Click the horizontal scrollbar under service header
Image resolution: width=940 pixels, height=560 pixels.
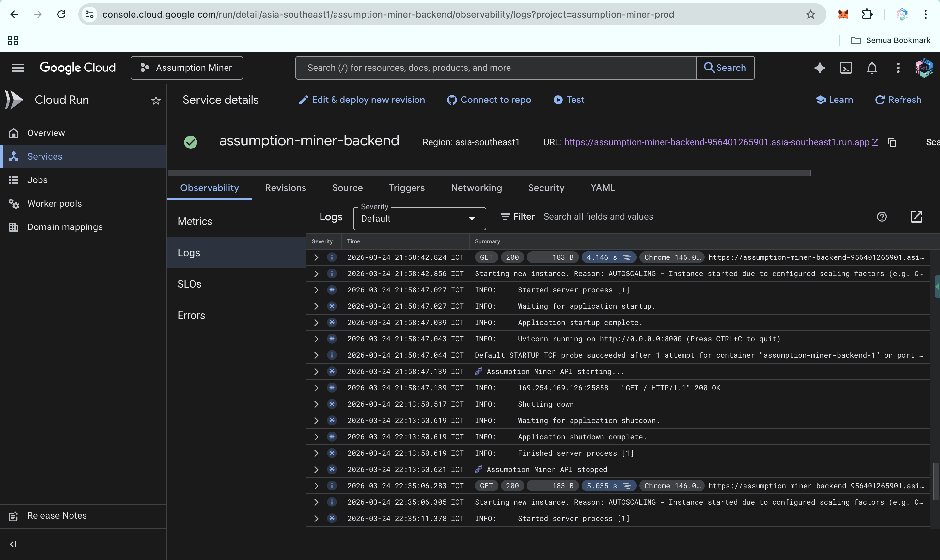pos(489,172)
